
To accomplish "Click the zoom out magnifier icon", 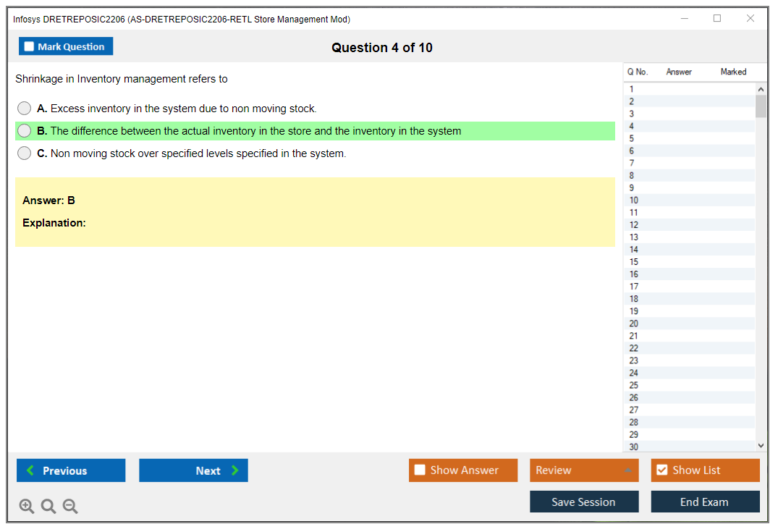I will [70, 507].
